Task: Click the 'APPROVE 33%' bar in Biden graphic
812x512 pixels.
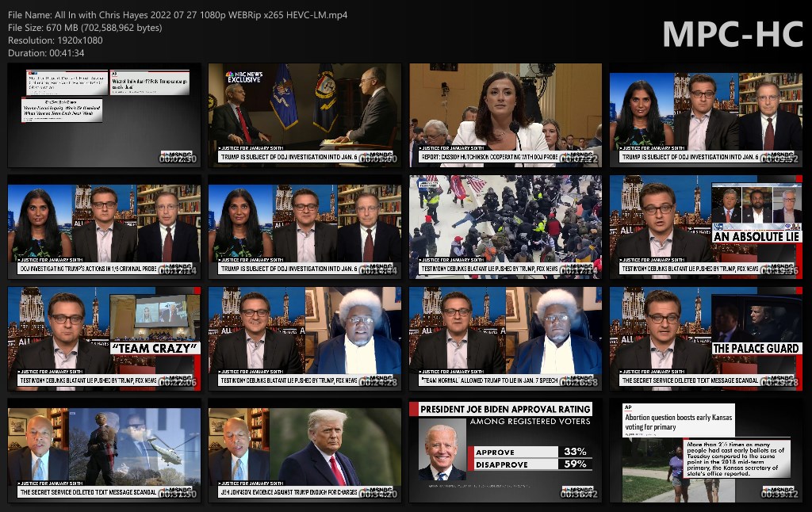Action: (530, 452)
